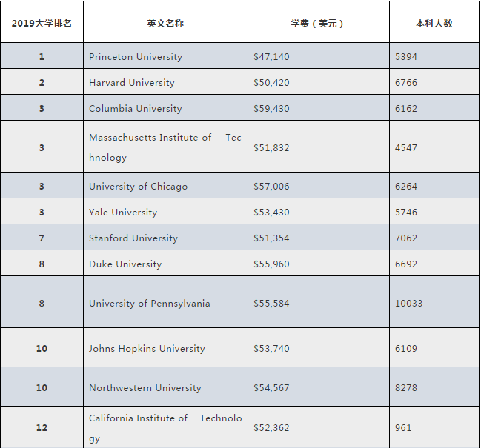Click the University of Chicago entry

pos(139,186)
